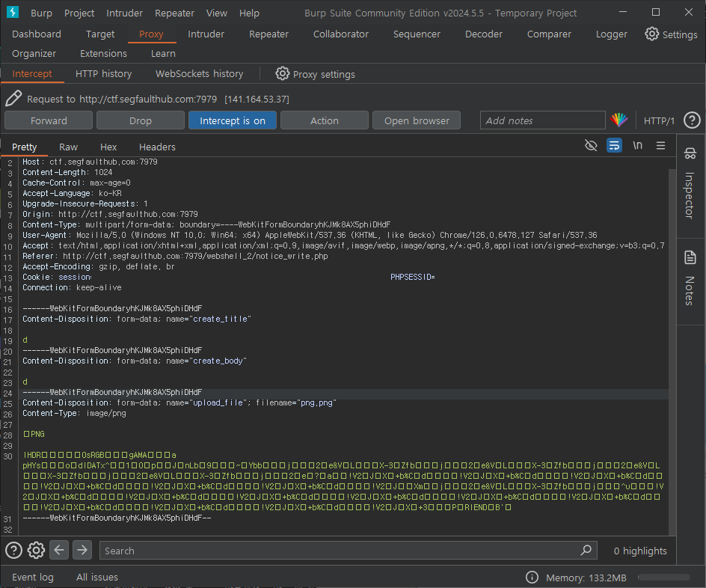Viewport: 706px width, 588px height.
Task: Open the Repeater menu in menu bar
Action: coord(174,13)
